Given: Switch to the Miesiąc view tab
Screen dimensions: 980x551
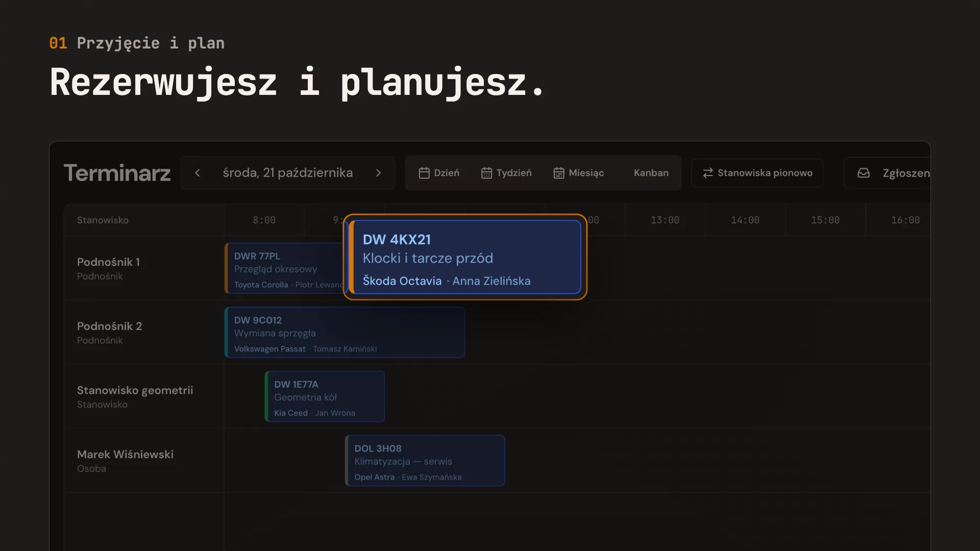Looking at the screenshot, I should 579,173.
